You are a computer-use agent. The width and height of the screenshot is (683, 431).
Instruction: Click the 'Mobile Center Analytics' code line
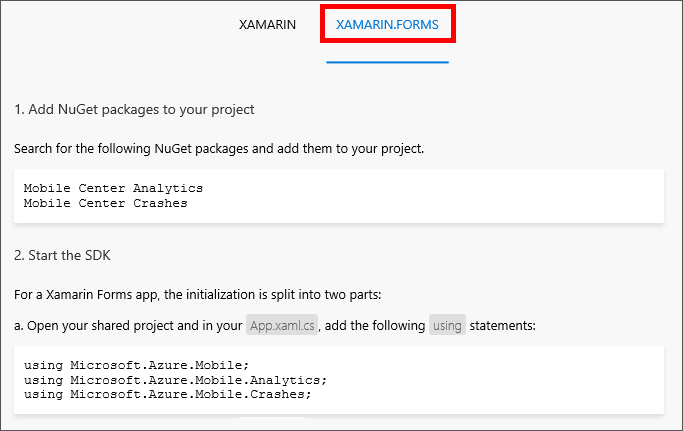pos(113,188)
